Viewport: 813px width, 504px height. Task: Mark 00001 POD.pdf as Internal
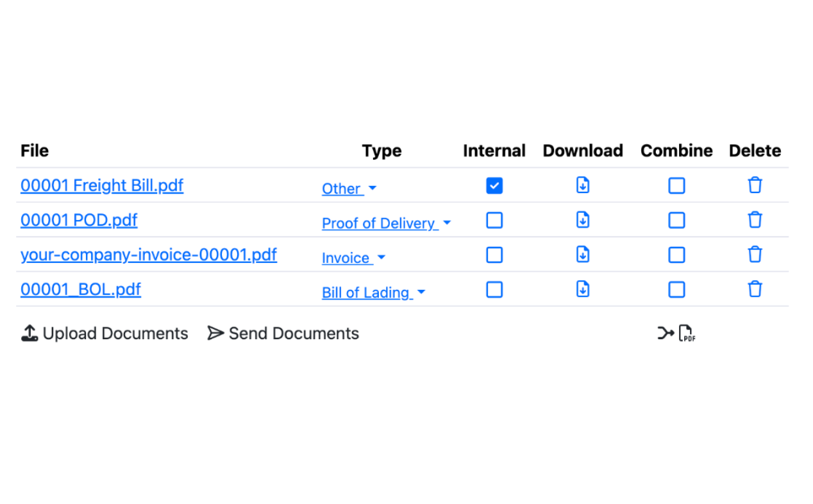coord(494,220)
